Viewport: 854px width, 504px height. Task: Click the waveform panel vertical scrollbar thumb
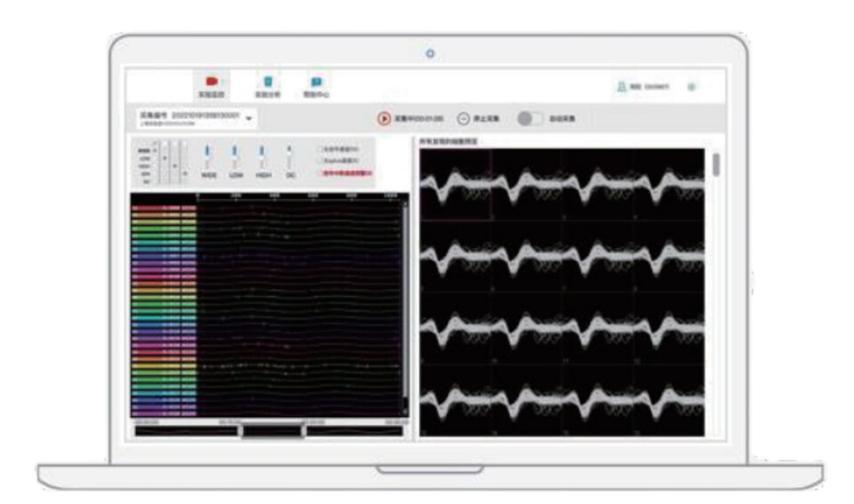(x=716, y=164)
